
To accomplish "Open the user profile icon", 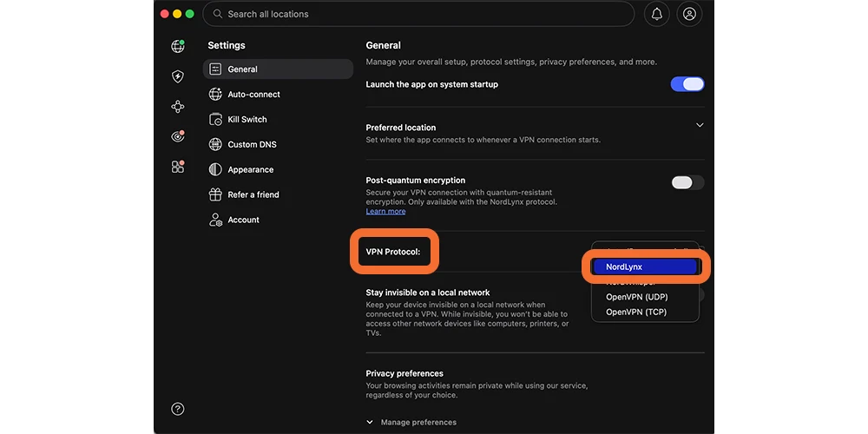I will 689,14.
